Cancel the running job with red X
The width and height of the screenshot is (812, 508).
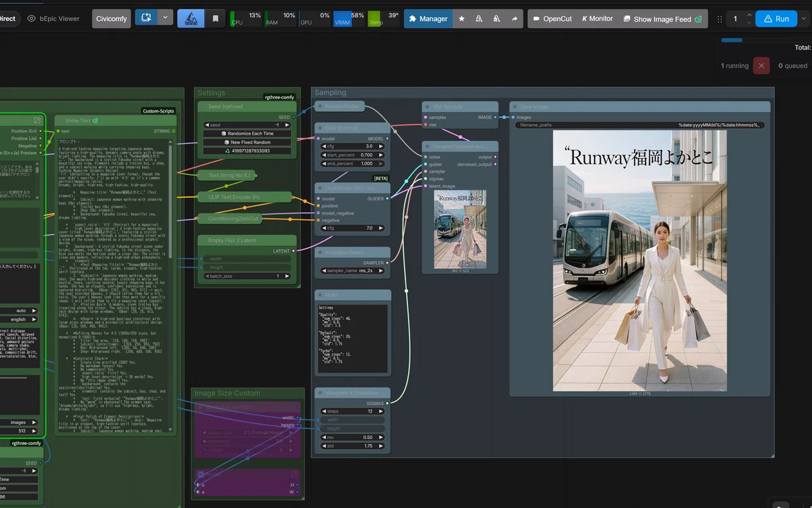(762, 66)
